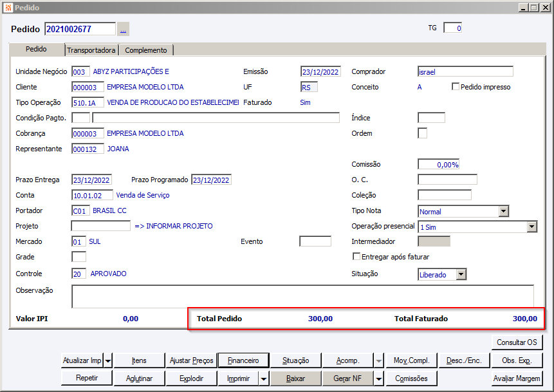Click the Baixar button
Screen dimensions: 554x392
click(296, 378)
